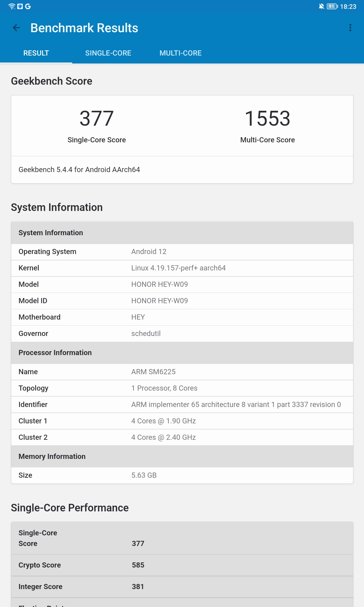
Task: Tap the HONOR HEY-W09 value in Model ID row
Action: pos(160,301)
